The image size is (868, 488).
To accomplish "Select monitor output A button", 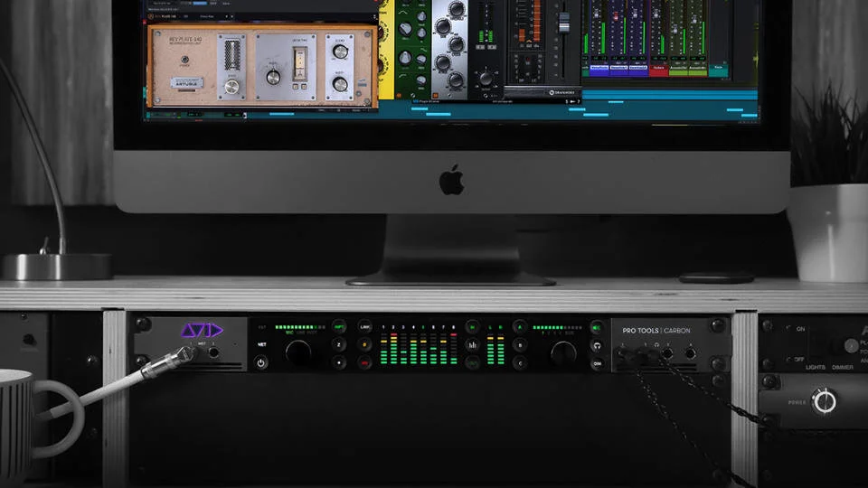I will point(520,327).
